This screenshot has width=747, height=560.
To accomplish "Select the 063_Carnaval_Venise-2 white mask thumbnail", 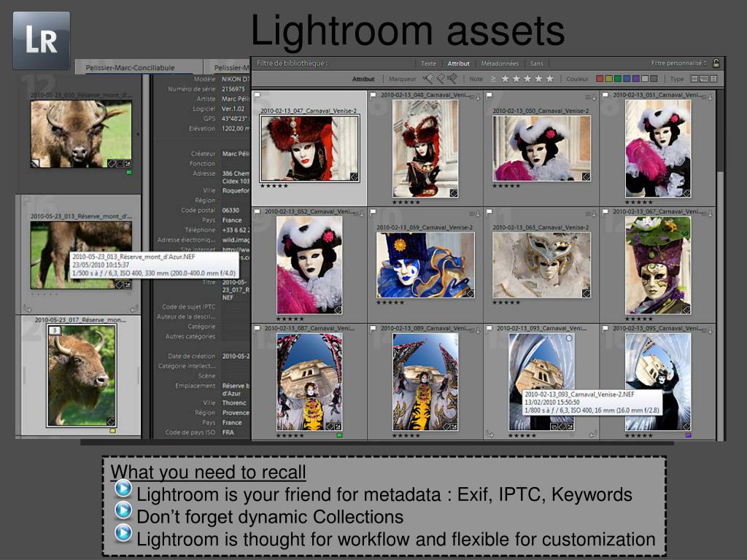I will (542, 265).
